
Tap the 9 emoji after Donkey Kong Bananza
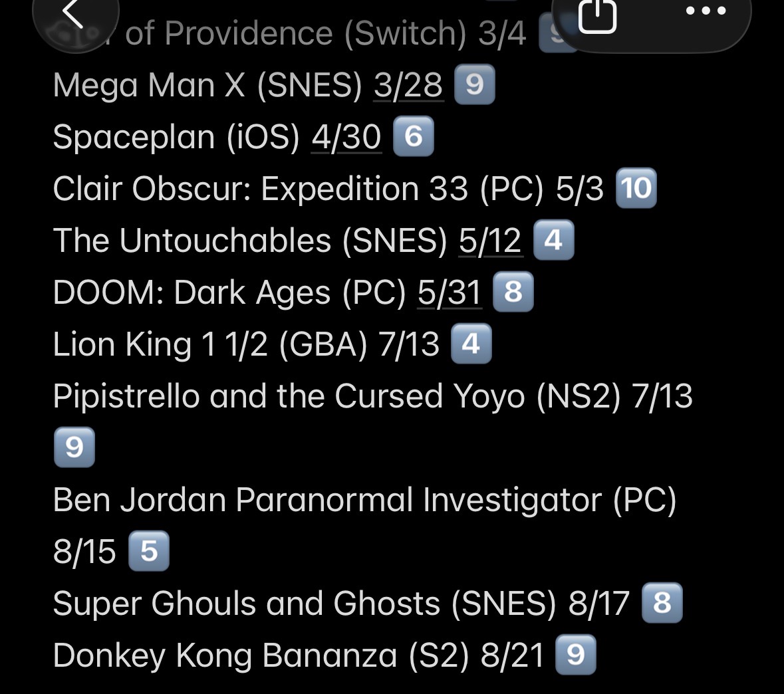point(576,655)
